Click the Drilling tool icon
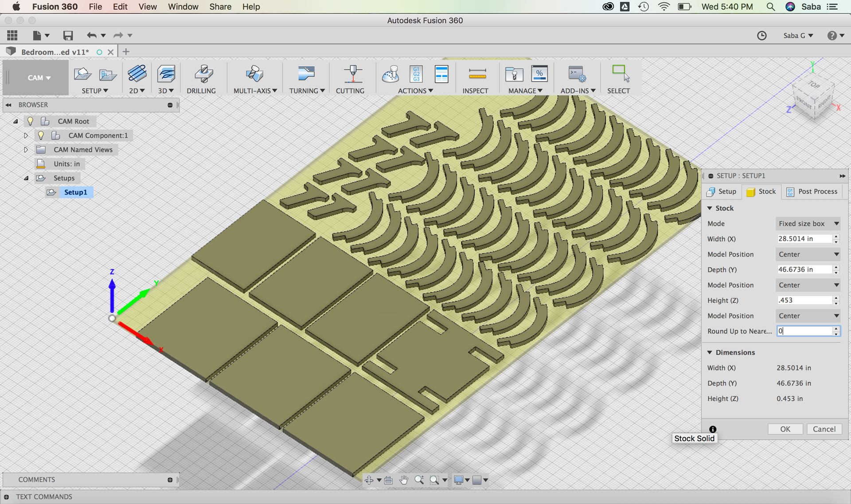The width and height of the screenshot is (851, 504). pyautogui.click(x=203, y=74)
